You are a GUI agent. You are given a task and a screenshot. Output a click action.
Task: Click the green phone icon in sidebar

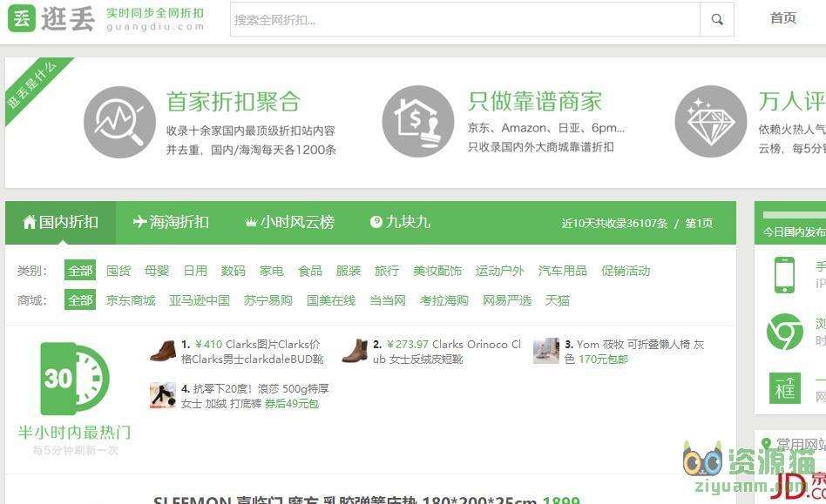click(784, 274)
